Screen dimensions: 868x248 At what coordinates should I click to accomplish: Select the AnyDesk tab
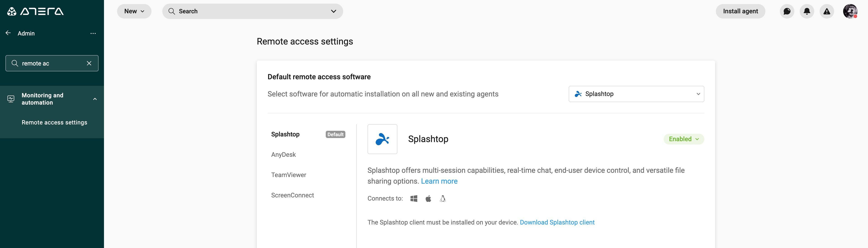(283, 154)
